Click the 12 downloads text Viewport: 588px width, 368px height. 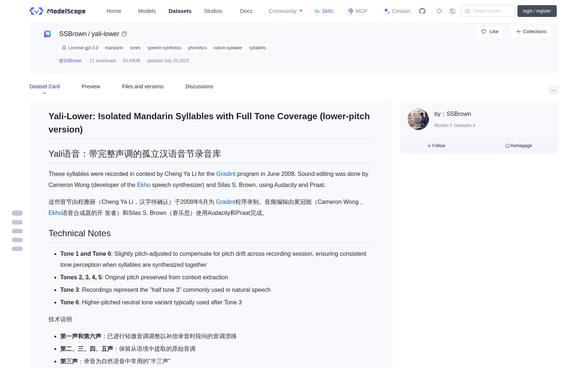coord(103,61)
